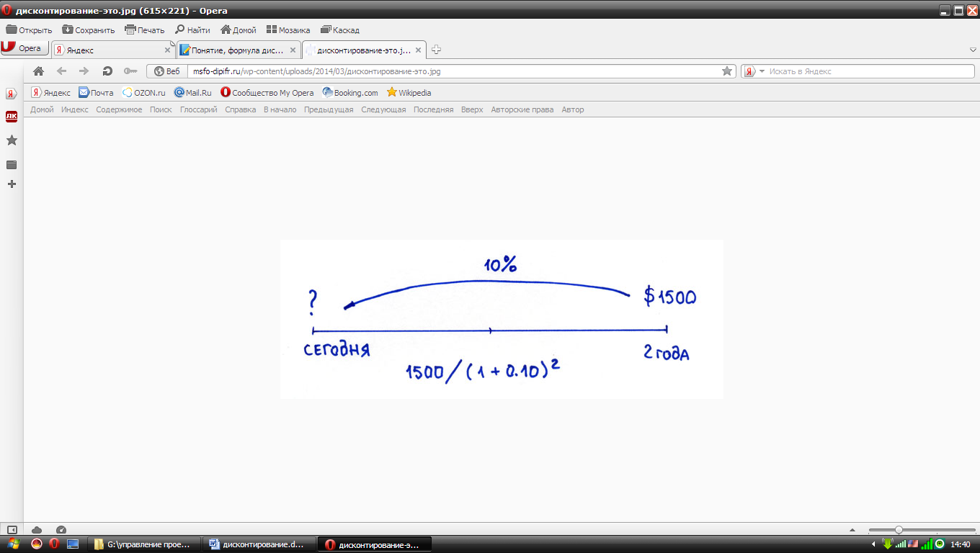Open the Wikipedia bookmark
Viewport: 980px width, 553px height.
point(409,92)
